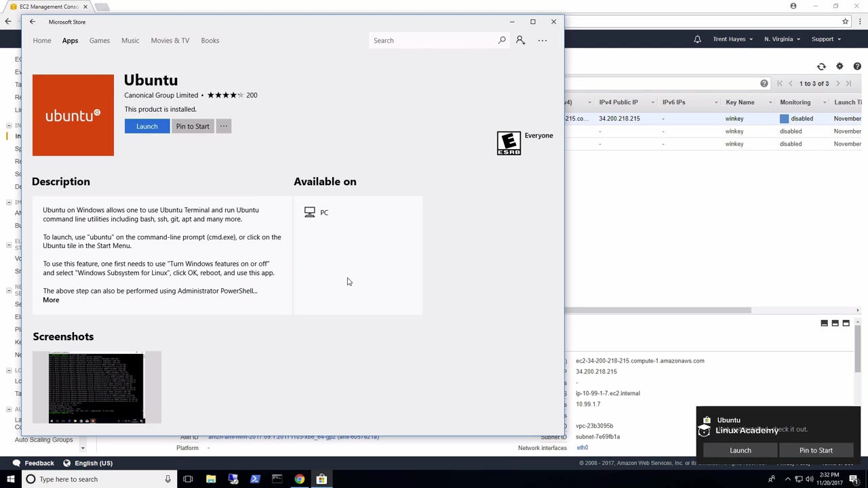The width and height of the screenshot is (868, 488).
Task: Open the Command Prompt taskbar icon
Action: point(277,479)
